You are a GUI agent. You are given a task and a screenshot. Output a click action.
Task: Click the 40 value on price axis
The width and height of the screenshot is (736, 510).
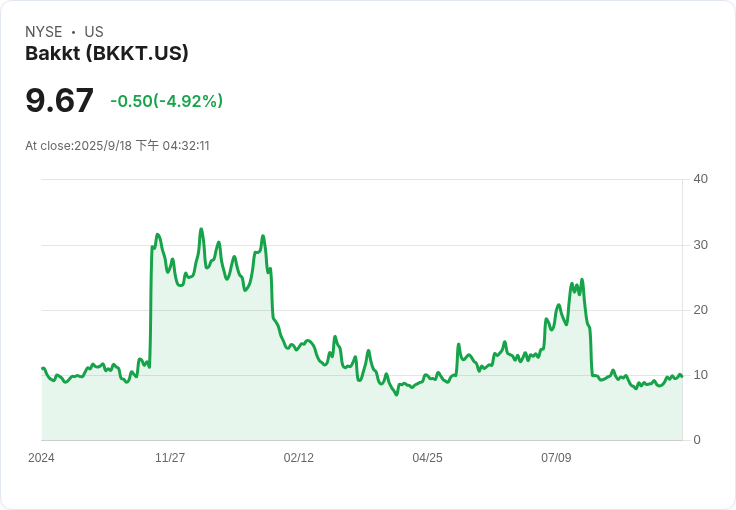coord(701,179)
